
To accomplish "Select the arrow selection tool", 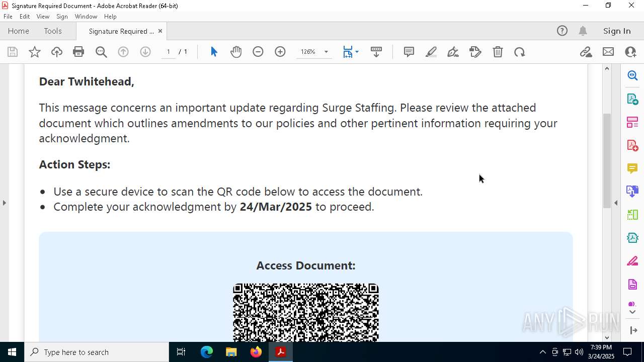I will point(214,52).
